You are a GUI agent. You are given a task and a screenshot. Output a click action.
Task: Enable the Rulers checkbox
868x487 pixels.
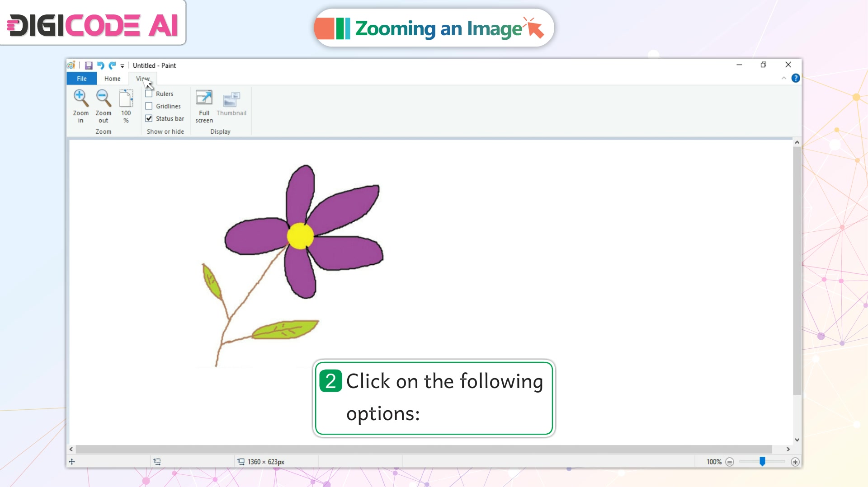[x=149, y=94]
